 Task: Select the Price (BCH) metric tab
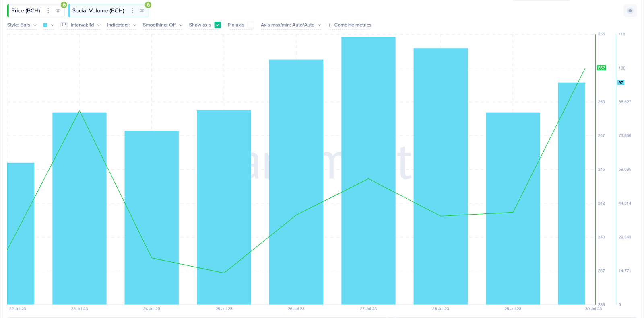26,11
